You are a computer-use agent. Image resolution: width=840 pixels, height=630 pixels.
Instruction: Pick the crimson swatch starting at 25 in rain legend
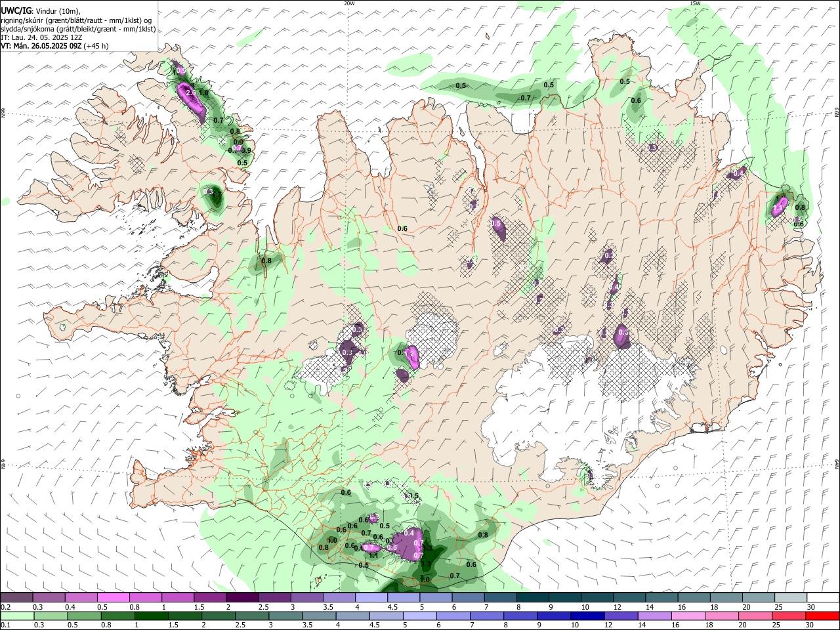[789, 616]
